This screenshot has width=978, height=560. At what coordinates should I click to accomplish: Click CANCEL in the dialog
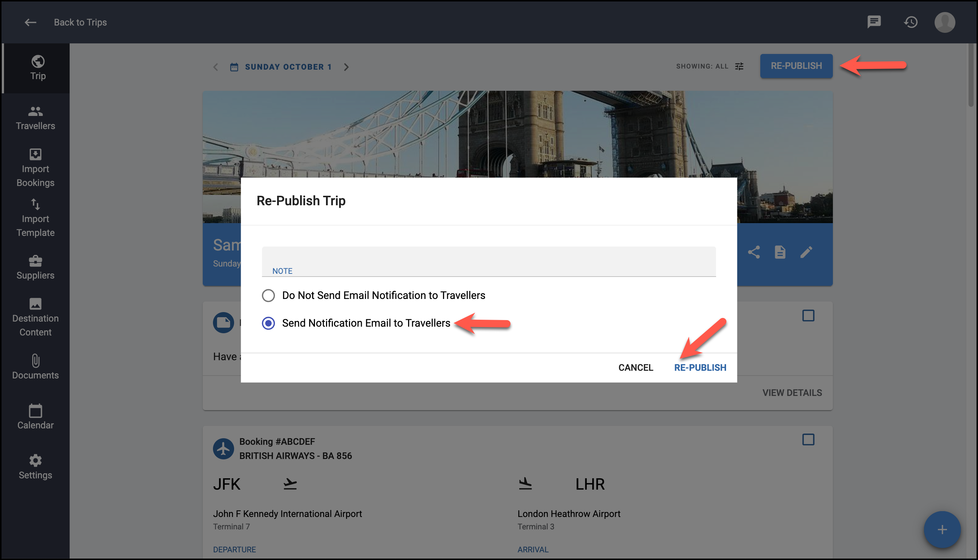pos(635,367)
